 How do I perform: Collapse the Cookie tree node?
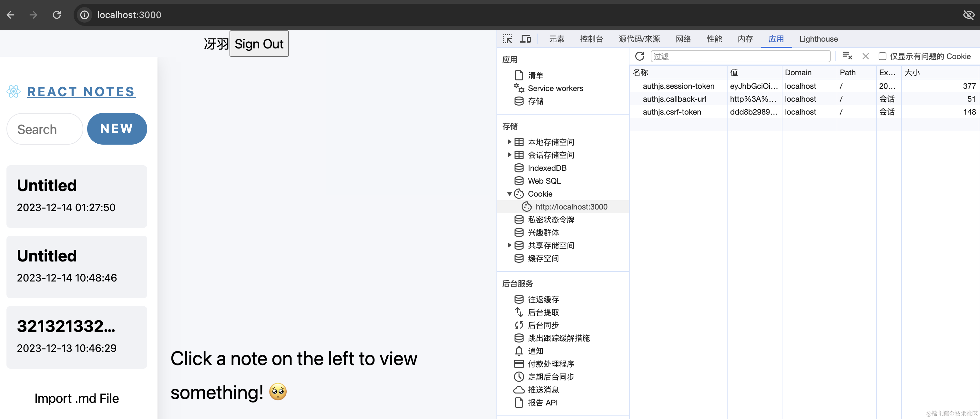pos(509,194)
